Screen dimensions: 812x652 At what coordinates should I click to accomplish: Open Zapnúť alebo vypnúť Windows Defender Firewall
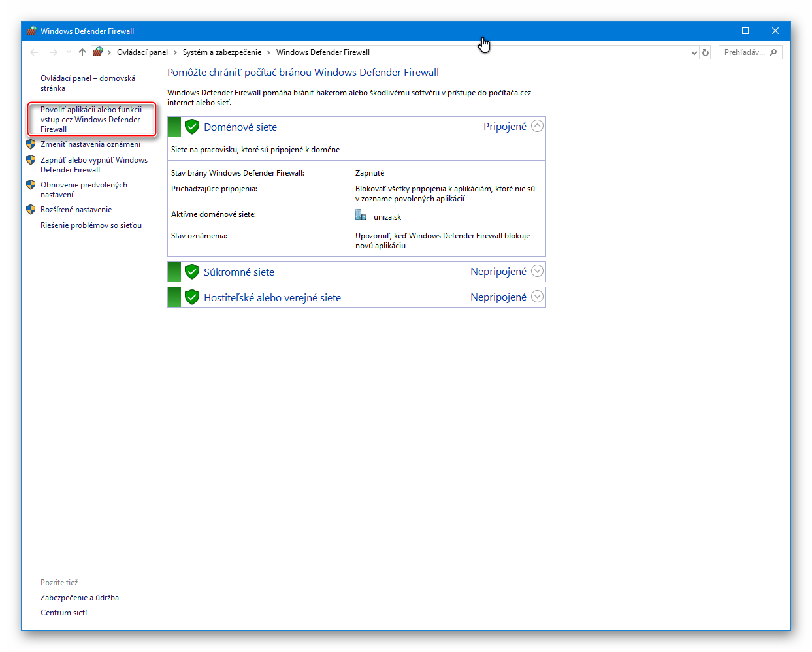[93, 165]
